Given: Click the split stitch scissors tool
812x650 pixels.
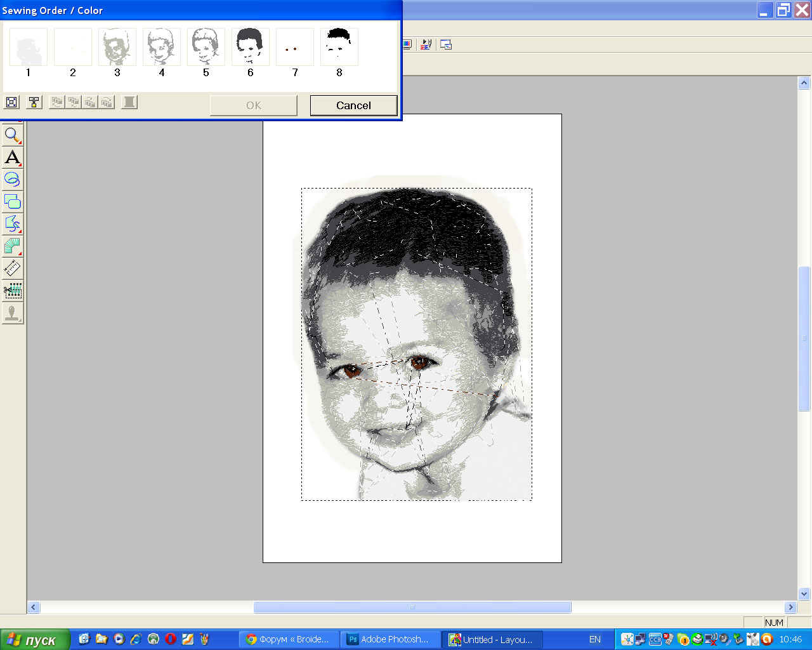Looking at the screenshot, I should click(x=13, y=291).
